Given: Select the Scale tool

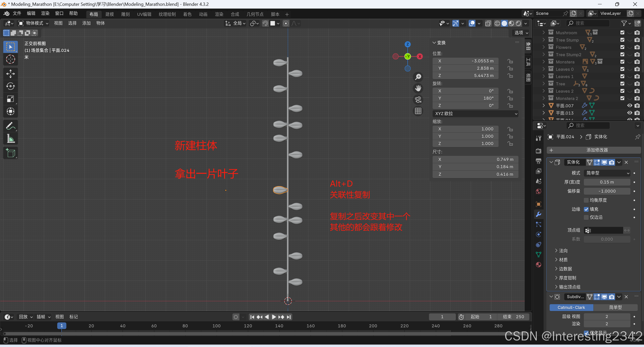Looking at the screenshot, I should [x=10, y=99].
